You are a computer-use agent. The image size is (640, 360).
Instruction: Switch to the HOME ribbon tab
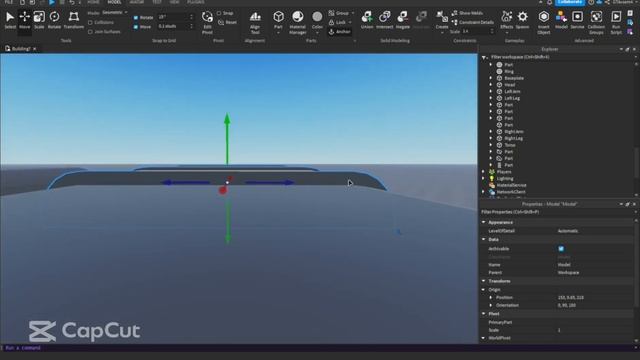[x=93, y=2]
